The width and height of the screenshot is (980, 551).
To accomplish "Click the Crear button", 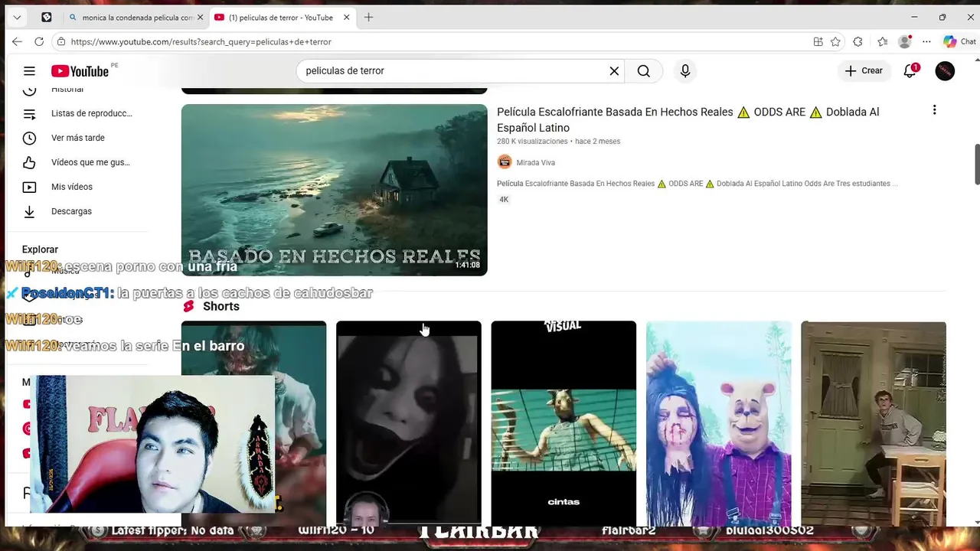I will pos(864,70).
